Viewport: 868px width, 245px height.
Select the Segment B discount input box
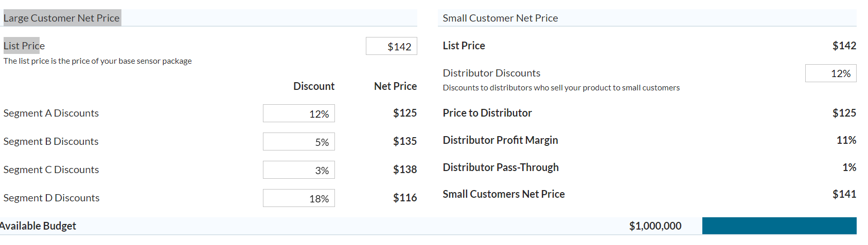tap(298, 142)
